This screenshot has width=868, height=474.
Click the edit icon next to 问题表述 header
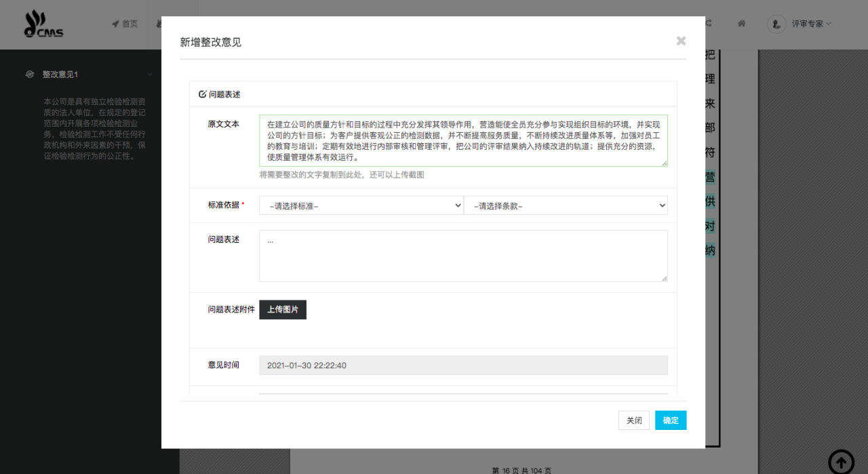pos(202,94)
